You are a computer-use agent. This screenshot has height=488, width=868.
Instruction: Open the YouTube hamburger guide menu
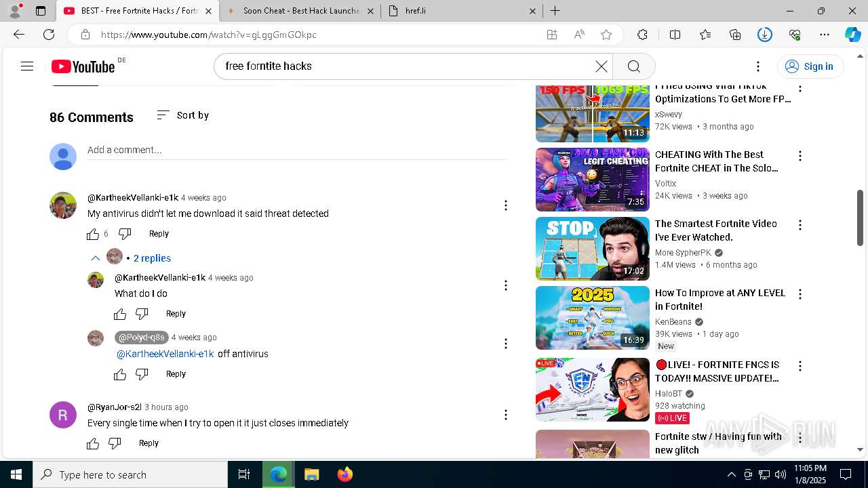coord(27,66)
